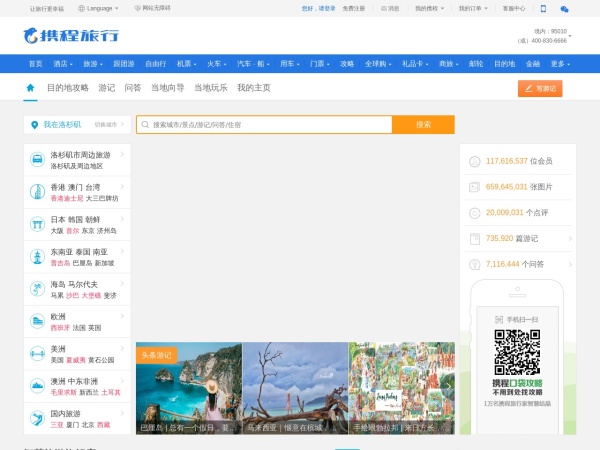
Task: Click the palm tree icon for 海岛
Action: (36, 289)
